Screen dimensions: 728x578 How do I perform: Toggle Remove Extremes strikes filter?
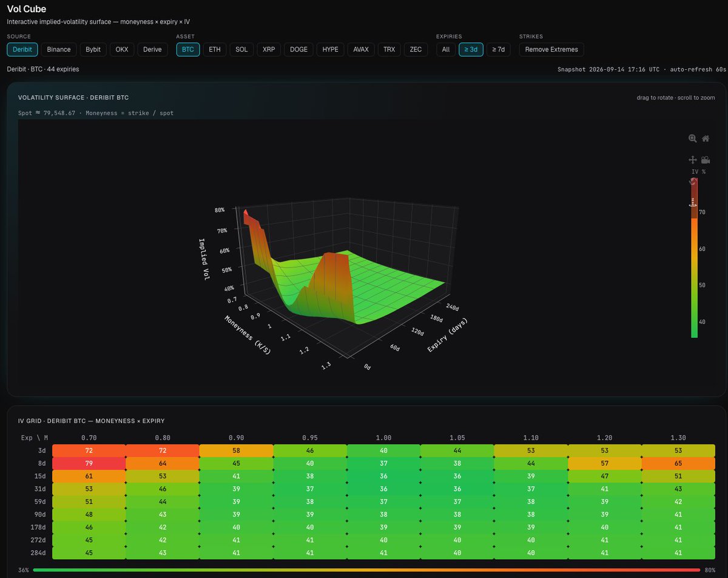pyautogui.click(x=551, y=49)
